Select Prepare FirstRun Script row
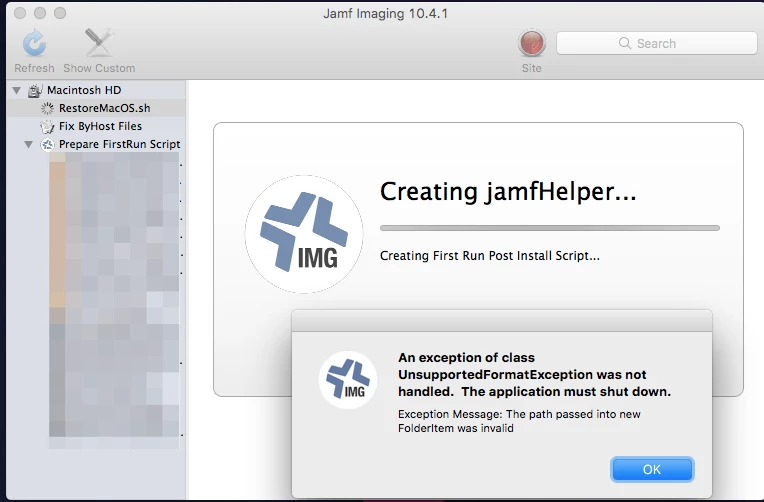The width and height of the screenshot is (764, 502). click(96, 144)
